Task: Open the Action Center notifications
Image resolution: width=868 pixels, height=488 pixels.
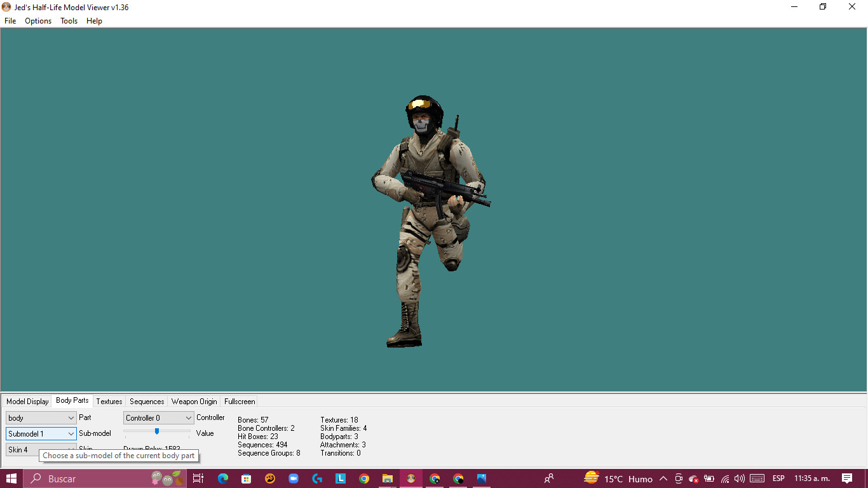Action: (x=848, y=478)
